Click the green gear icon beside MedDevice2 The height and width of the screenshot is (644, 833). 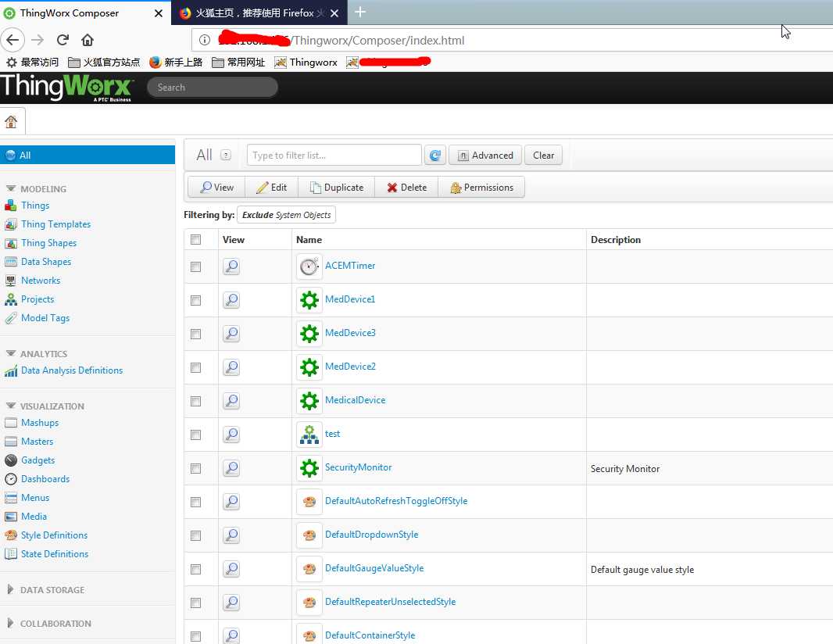[x=309, y=367]
